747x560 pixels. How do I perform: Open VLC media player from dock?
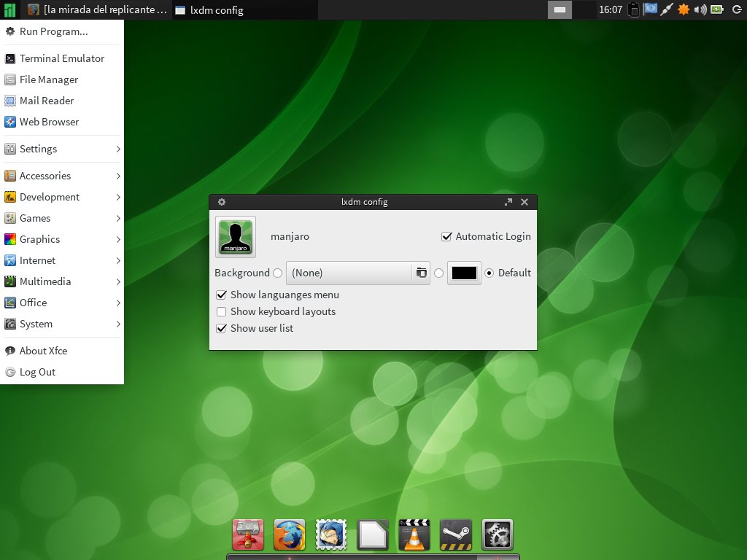click(414, 535)
